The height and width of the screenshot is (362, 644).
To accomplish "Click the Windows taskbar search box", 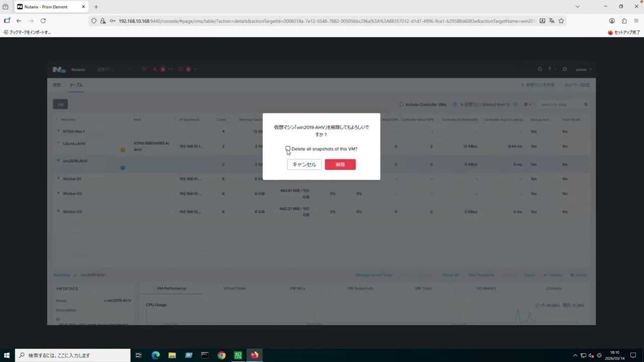I will click(x=72, y=355).
